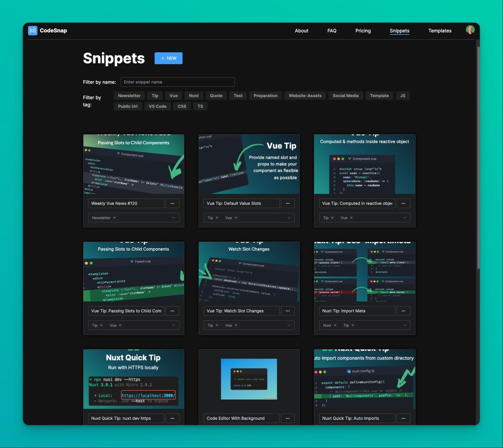This screenshot has height=448, width=503.
Task: Remove Tip tag from Passing Slots snippet
Action: pyautogui.click(x=101, y=325)
